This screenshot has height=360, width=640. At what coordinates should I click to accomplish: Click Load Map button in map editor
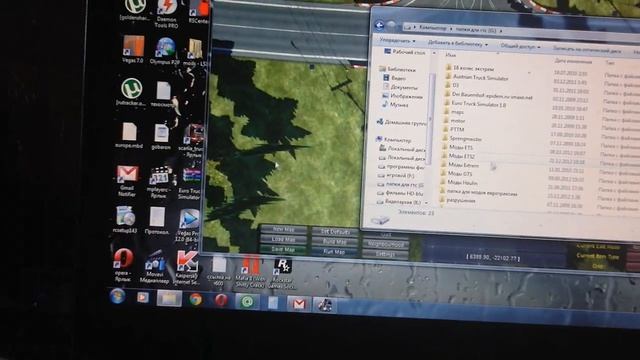(x=283, y=239)
